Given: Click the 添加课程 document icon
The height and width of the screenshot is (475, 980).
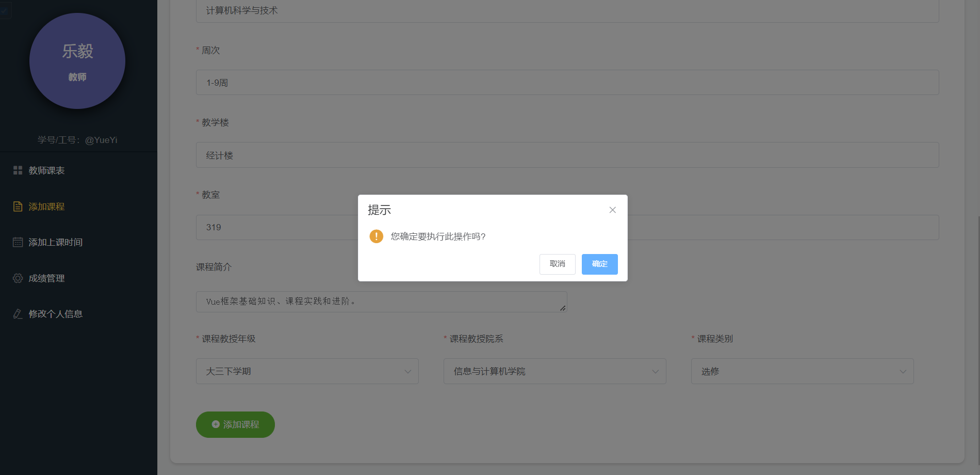Looking at the screenshot, I should (x=18, y=207).
